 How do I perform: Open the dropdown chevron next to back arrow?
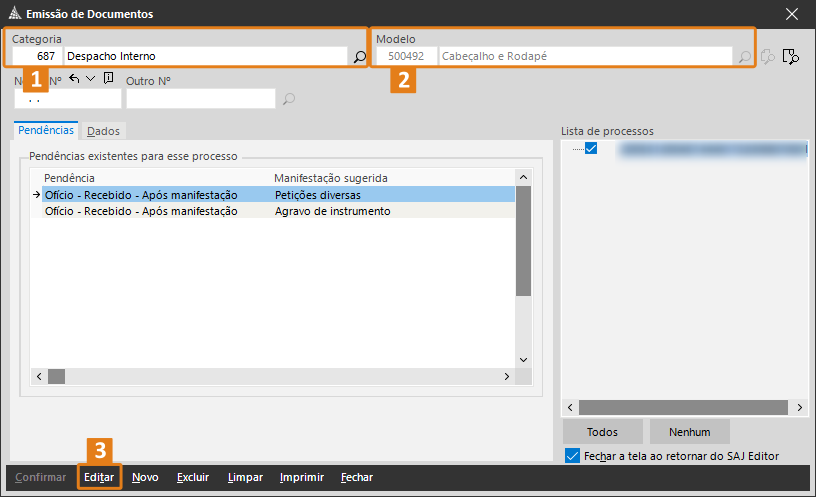91,79
